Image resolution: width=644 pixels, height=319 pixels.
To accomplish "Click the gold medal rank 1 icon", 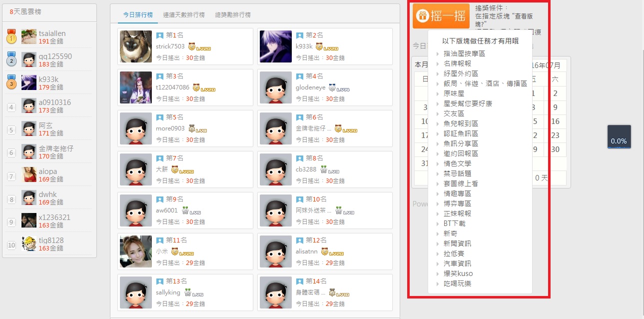I will 11,37.
